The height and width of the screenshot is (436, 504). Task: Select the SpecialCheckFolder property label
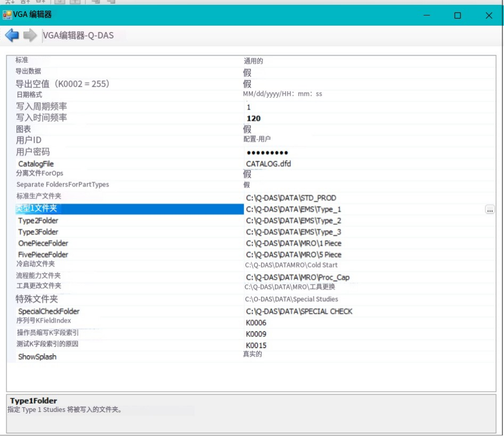(x=49, y=312)
